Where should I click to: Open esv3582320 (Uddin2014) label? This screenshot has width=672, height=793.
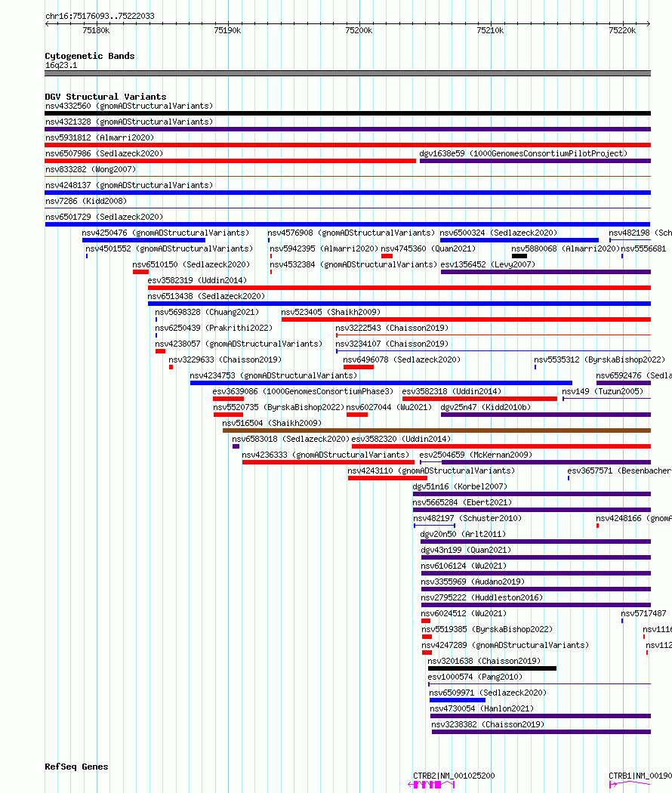click(401, 439)
